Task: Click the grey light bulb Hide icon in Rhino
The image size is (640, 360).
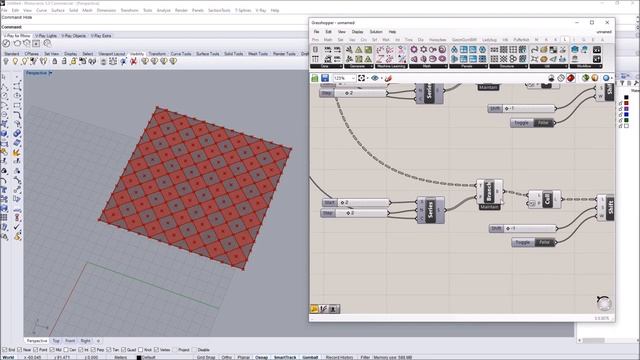Action: click(6, 61)
